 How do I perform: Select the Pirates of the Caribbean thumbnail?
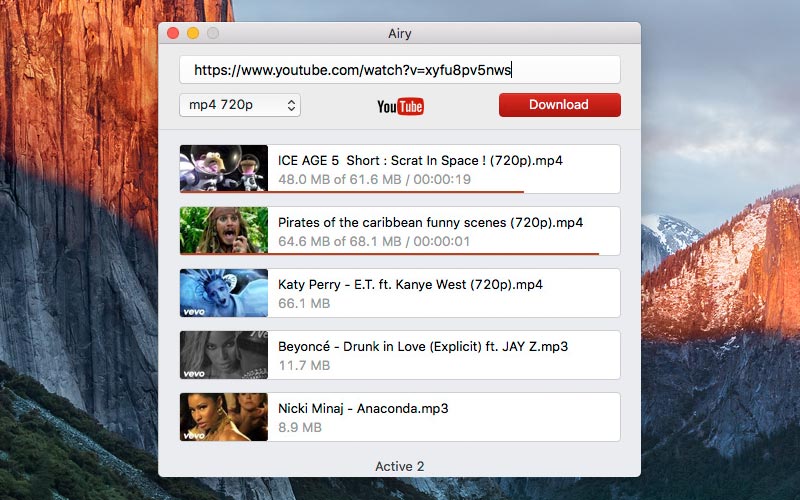click(223, 230)
